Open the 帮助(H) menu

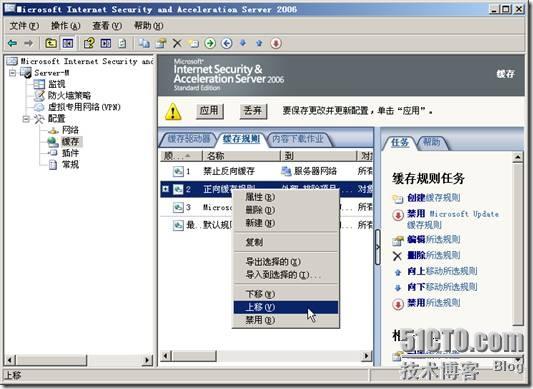(148, 26)
